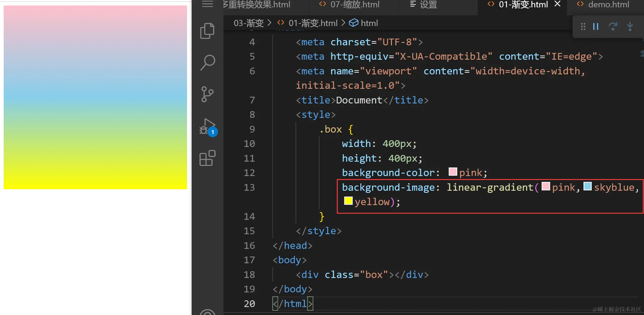Pause the debug session

tap(596, 27)
